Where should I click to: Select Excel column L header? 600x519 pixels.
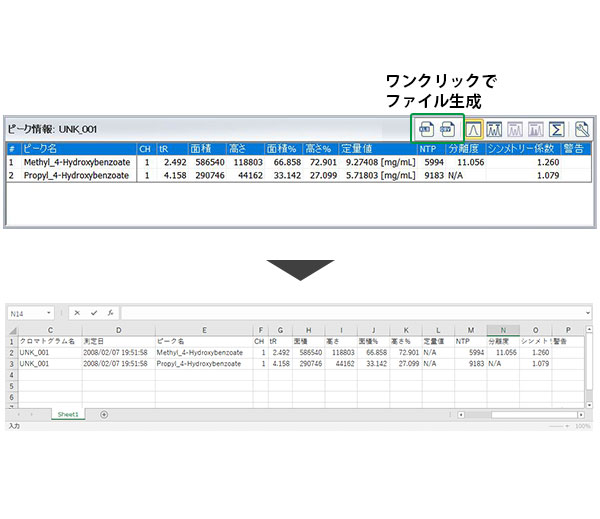pos(438,330)
